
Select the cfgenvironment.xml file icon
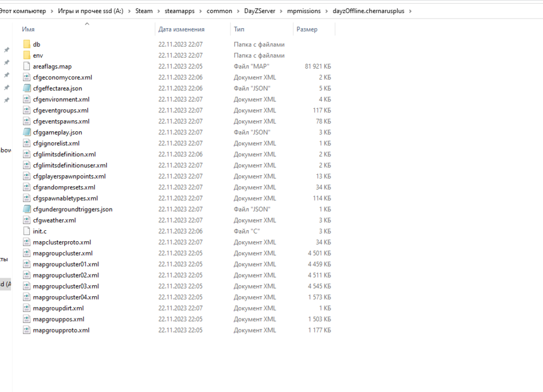coord(27,100)
